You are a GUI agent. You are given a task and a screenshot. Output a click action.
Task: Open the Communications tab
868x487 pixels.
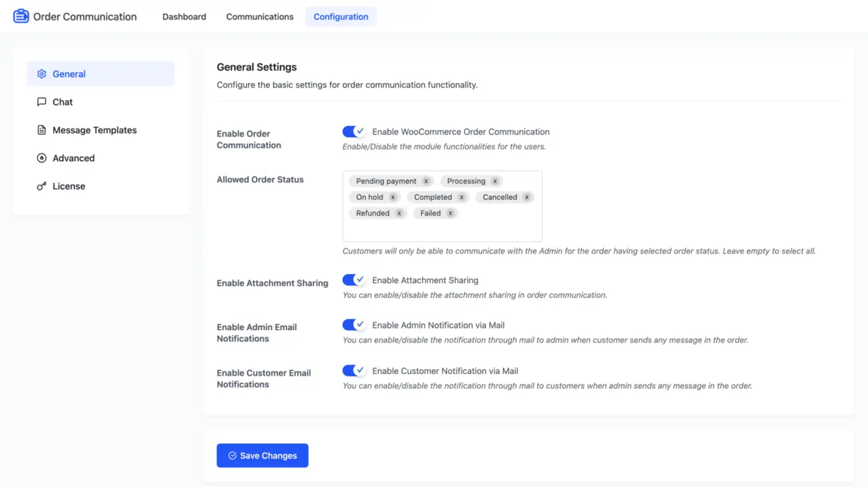[259, 17]
